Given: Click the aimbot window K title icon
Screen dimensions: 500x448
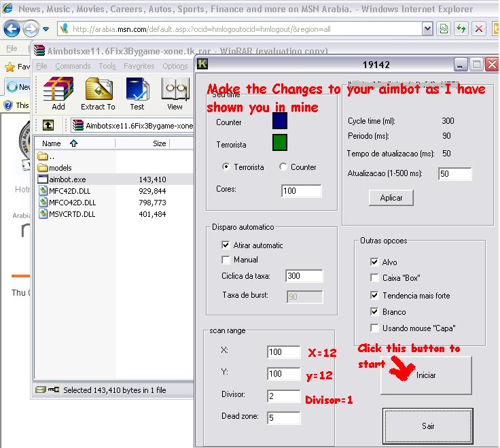Looking at the screenshot, I should tap(202, 64).
